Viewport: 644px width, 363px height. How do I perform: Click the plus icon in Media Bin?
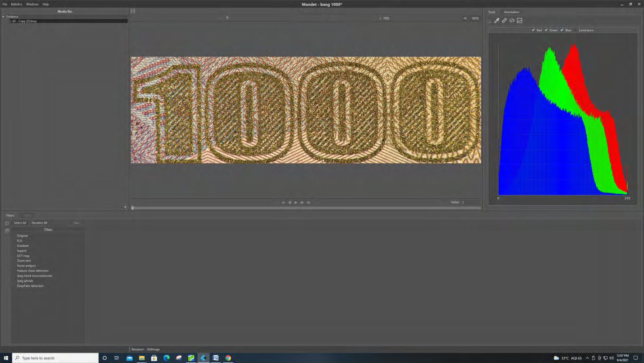click(125, 207)
